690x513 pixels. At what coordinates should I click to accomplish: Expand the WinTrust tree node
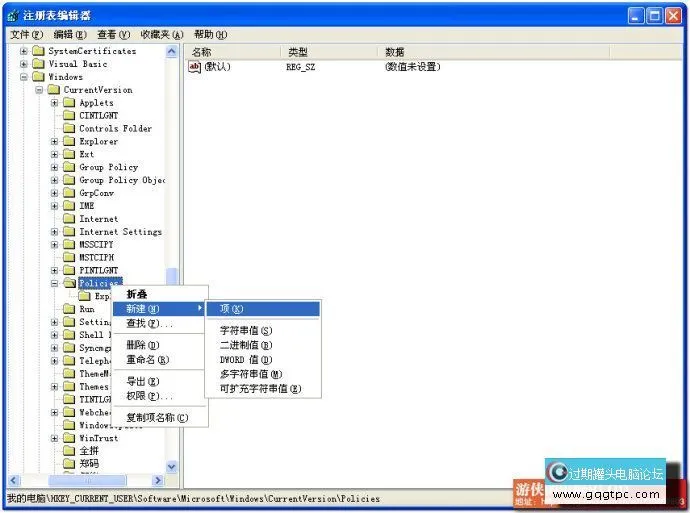[54, 438]
